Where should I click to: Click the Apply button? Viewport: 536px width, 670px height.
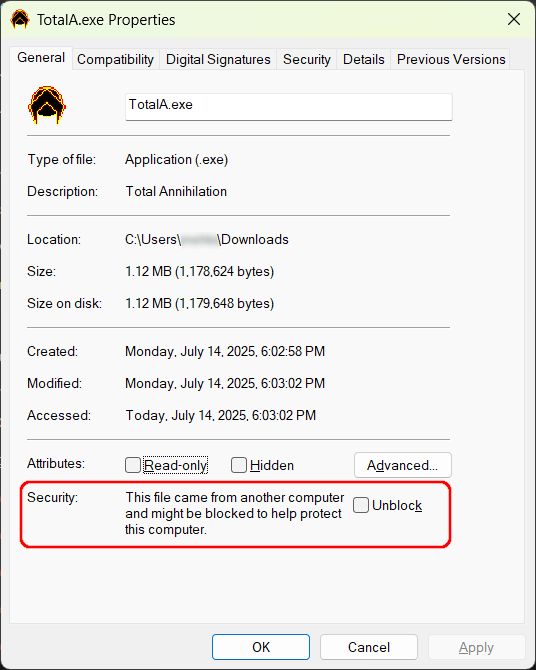click(x=477, y=647)
